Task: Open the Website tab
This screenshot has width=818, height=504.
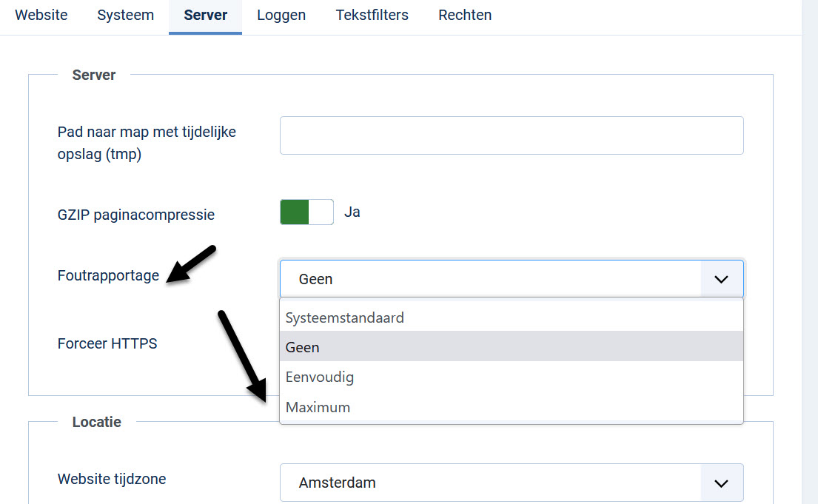Action: (41, 15)
